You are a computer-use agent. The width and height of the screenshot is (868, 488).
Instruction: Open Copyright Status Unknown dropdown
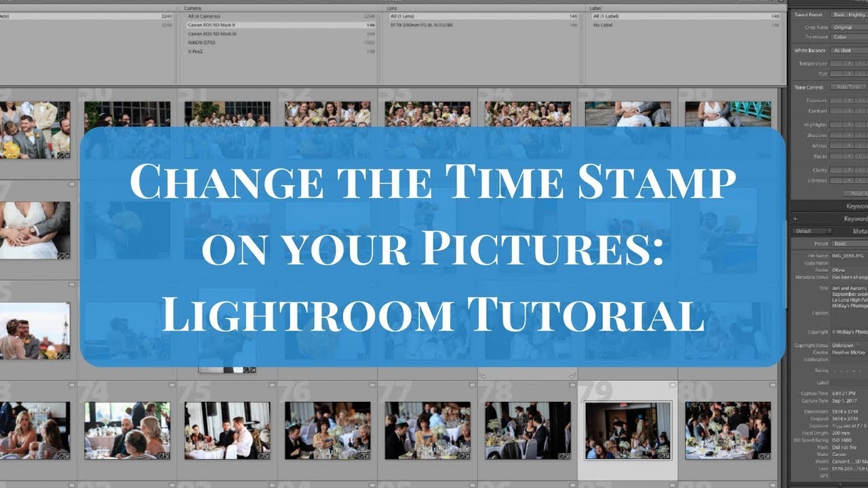(x=846, y=345)
